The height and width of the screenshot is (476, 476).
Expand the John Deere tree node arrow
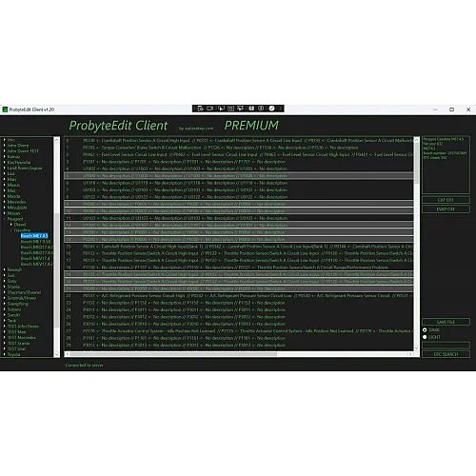point(5,146)
